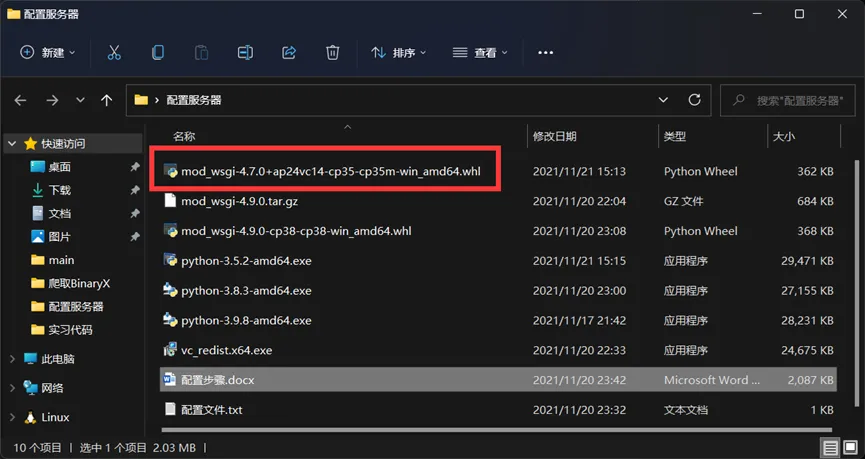Click the 29,471 KB size cell

pyautogui.click(x=807, y=261)
